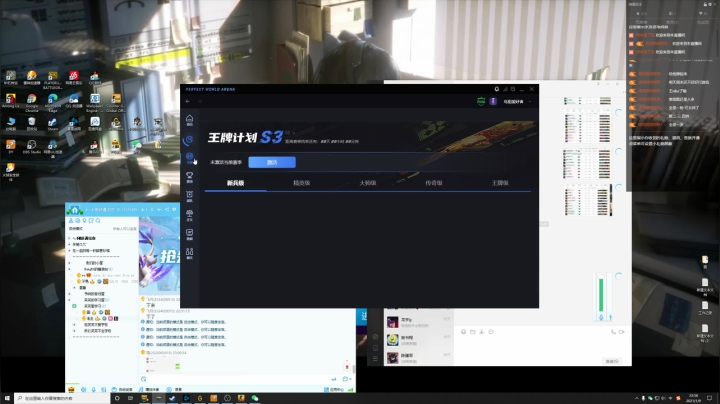Open the Wallpaper Engine desktop shortcut
The width and height of the screenshot is (720, 404).
coord(95,103)
